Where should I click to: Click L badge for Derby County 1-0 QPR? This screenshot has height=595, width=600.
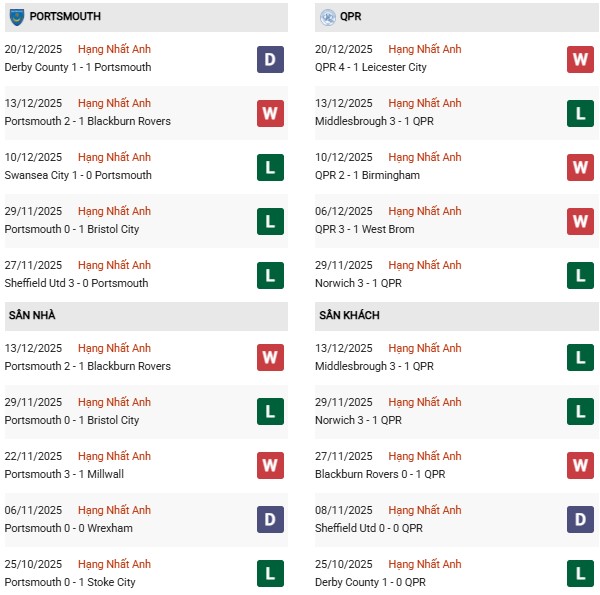(581, 574)
